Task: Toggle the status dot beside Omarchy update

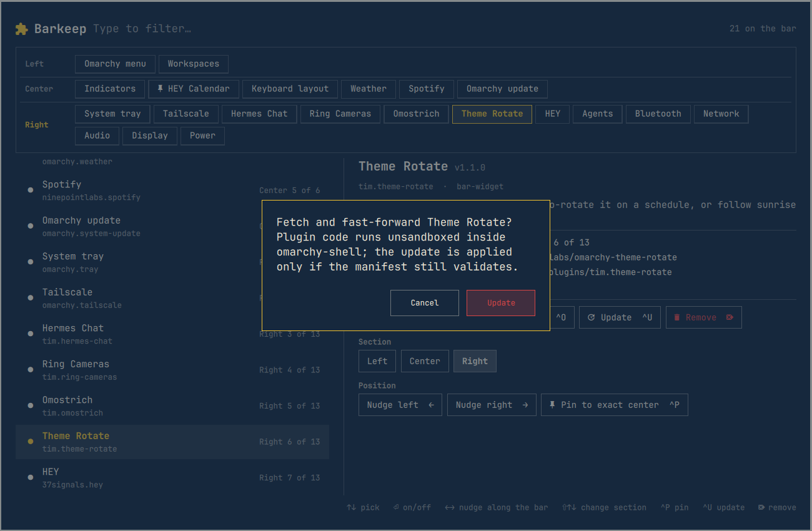Action: 31,226
